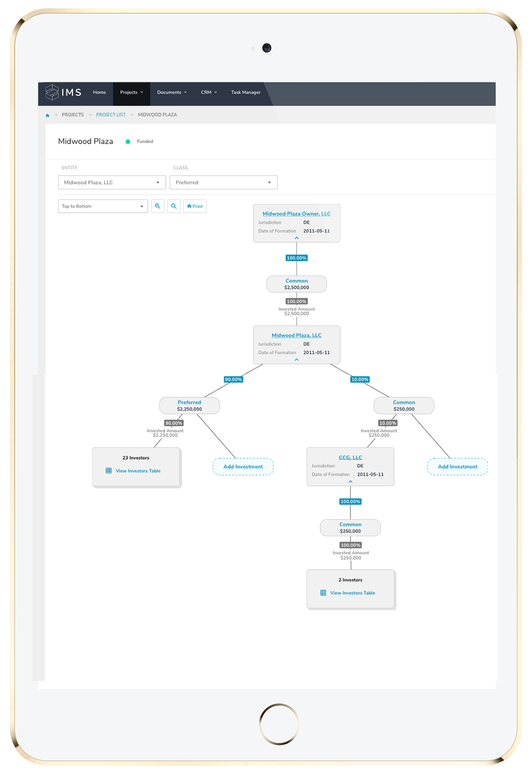Screen dimensions: 532x774
Task: Open the Entity dropdown showing Midwood Plaza, LLC
Action: point(112,182)
